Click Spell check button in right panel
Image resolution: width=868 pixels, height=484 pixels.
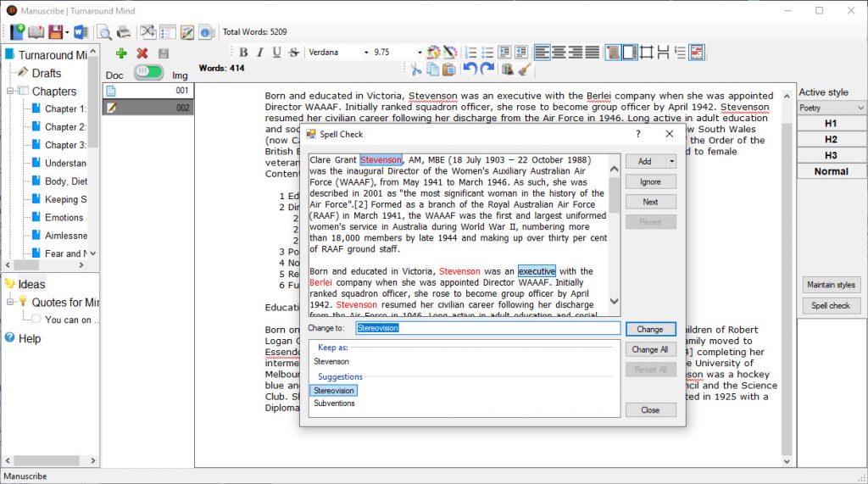[x=831, y=306]
